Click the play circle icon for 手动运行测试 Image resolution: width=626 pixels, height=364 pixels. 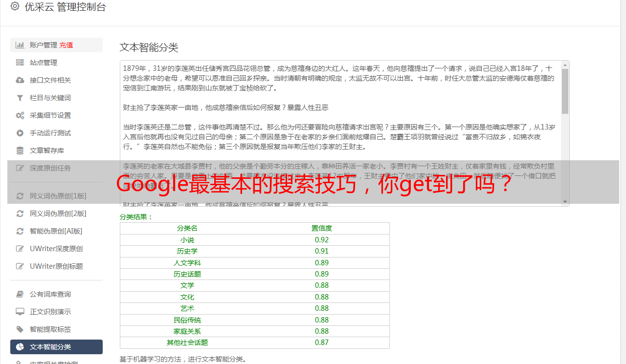(20, 133)
